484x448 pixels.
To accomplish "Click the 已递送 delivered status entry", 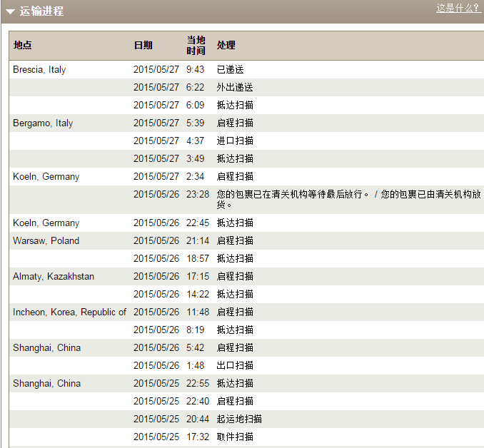I will point(230,70).
